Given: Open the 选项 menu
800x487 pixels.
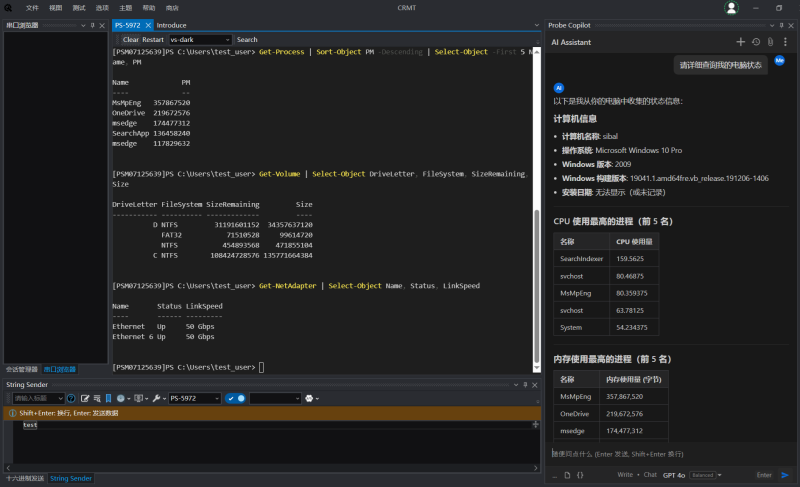Looking at the screenshot, I should click(102, 8).
